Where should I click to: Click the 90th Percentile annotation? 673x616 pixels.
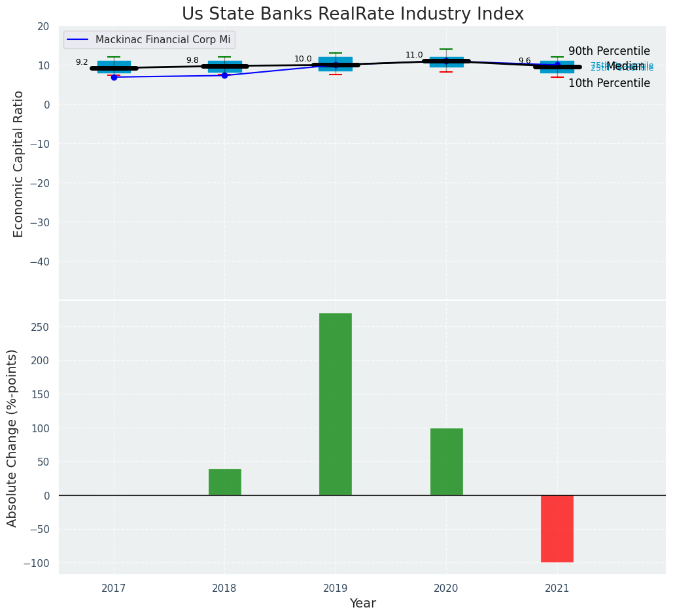coord(609,51)
